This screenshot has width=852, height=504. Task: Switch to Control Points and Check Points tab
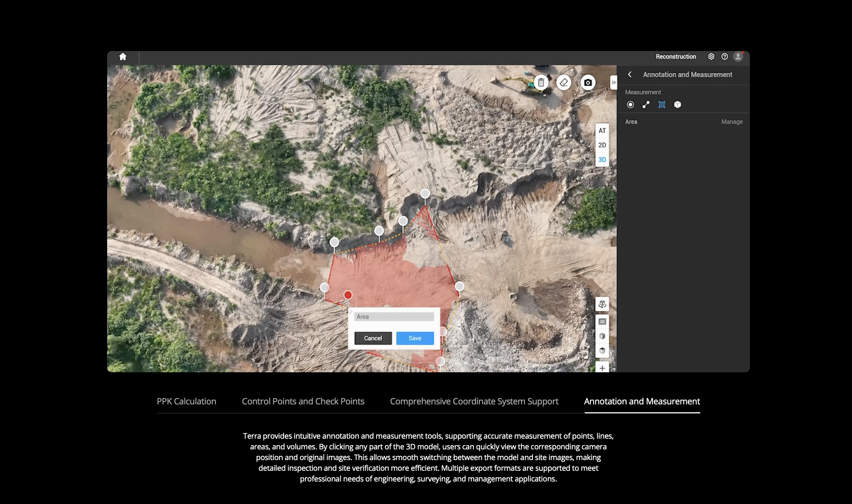point(303,402)
